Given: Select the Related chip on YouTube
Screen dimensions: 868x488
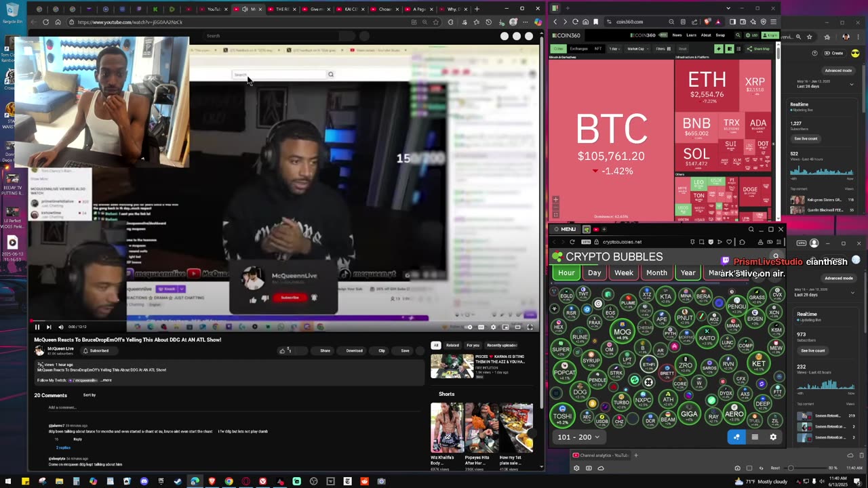Looking at the screenshot, I should 452,345.
